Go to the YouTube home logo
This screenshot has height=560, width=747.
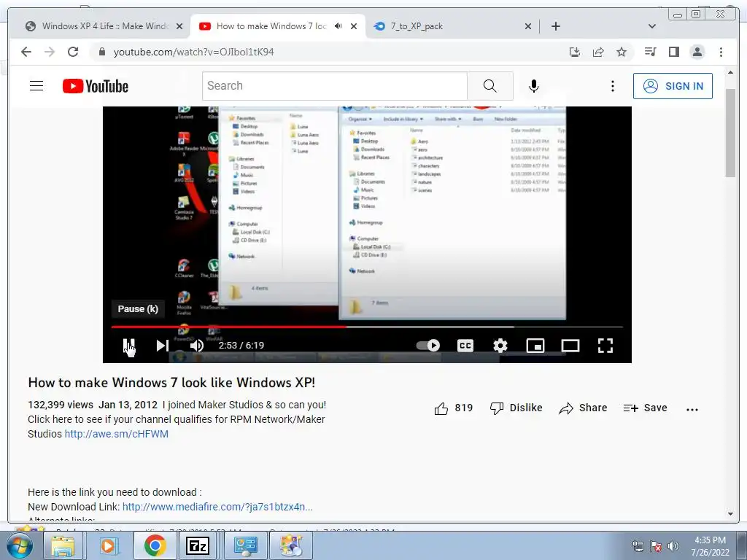(x=96, y=86)
